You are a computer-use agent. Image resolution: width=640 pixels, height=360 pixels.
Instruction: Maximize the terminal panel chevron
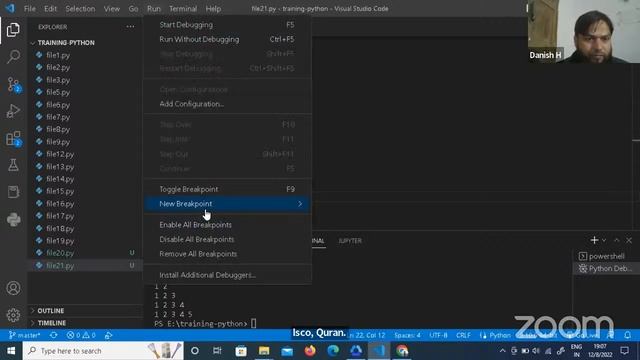[x=616, y=240]
